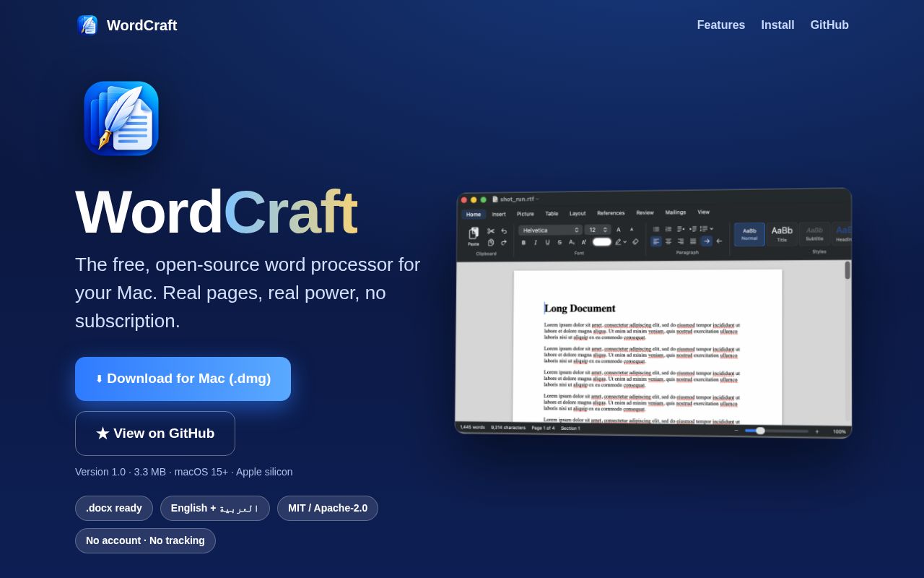924x578 pixels.
Task: Select the Center alignment icon
Action: (668, 241)
